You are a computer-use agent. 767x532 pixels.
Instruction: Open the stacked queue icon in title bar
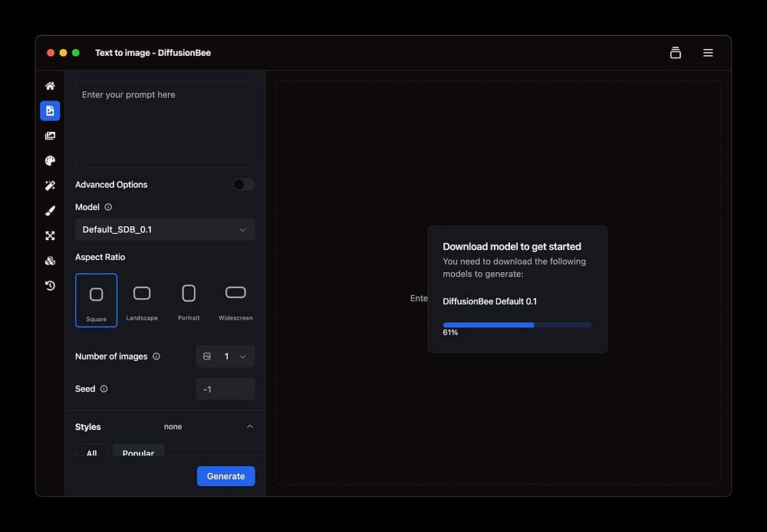pos(676,53)
